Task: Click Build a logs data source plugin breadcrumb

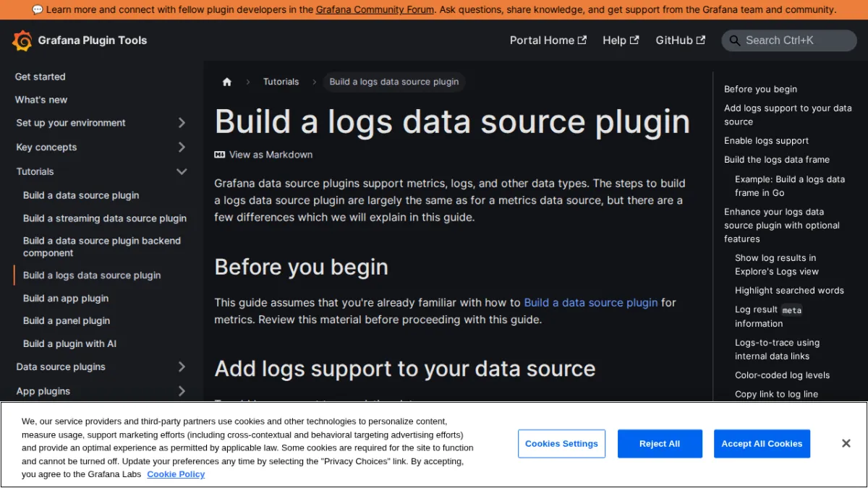Action: coord(394,82)
